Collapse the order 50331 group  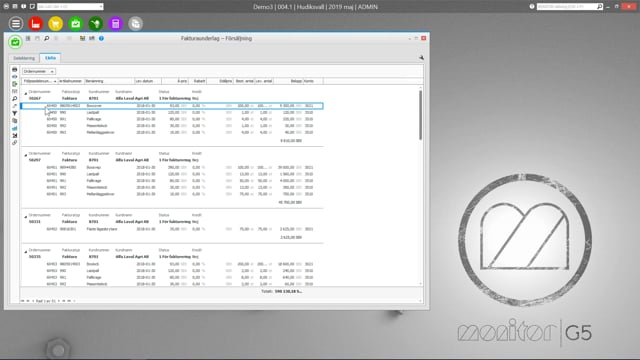pos(25,217)
